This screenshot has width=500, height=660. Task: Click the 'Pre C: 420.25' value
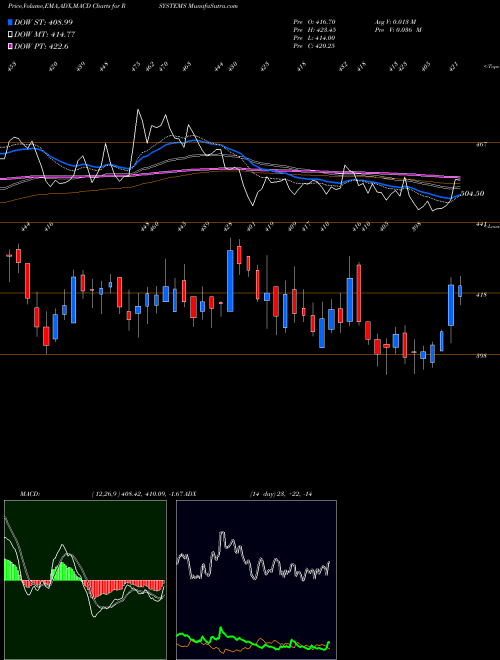314,46
